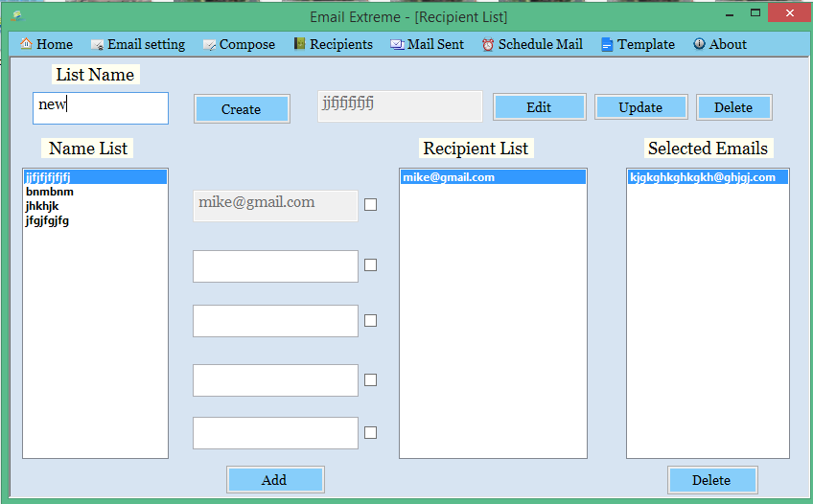Minimize the Email Extreme window
The height and width of the screenshot is (504, 813).
730,14
